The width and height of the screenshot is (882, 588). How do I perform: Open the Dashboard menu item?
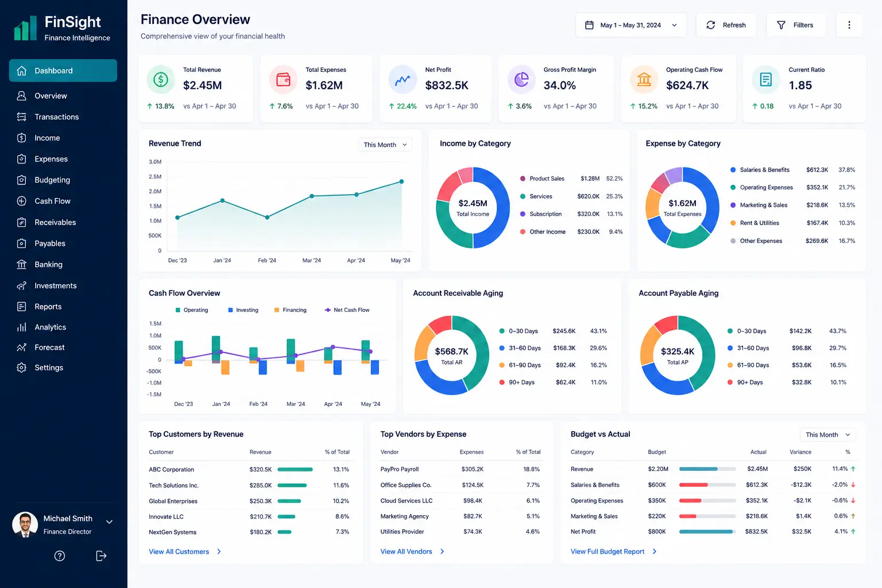pos(63,71)
